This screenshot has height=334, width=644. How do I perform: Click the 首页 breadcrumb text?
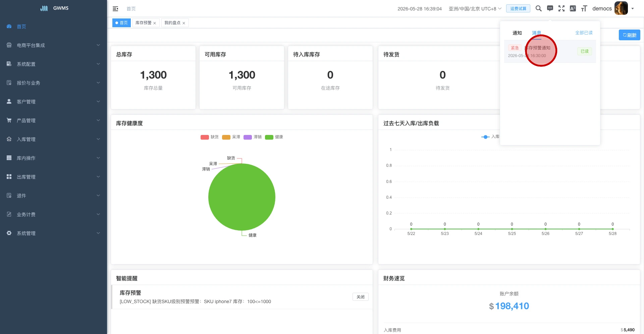(x=131, y=9)
